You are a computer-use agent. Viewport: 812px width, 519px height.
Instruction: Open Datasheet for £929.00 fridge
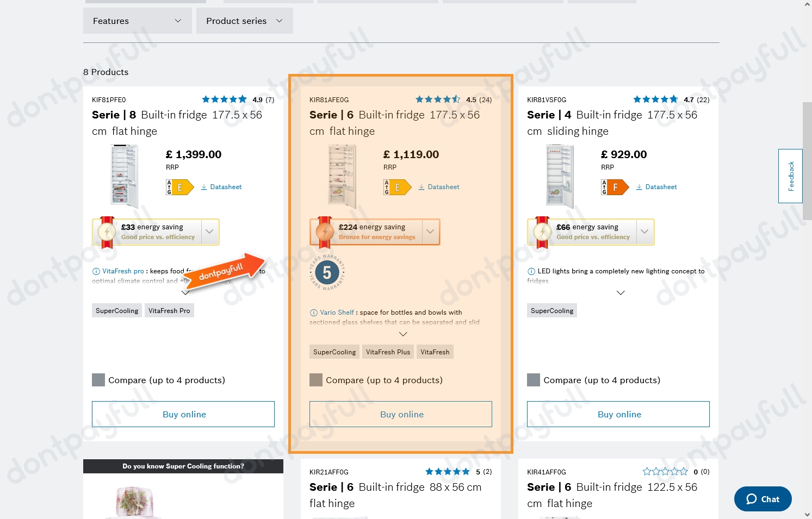[x=656, y=187]
